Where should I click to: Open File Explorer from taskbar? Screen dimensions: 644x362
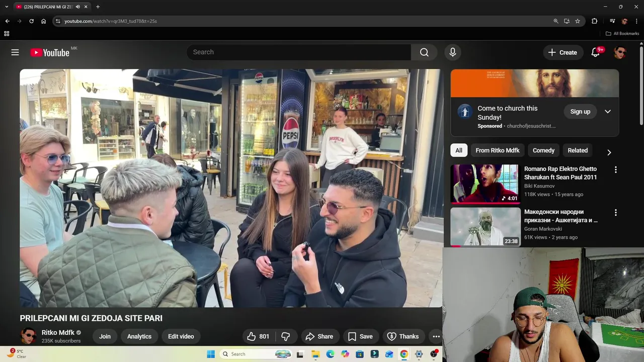[x=315, y=354]
